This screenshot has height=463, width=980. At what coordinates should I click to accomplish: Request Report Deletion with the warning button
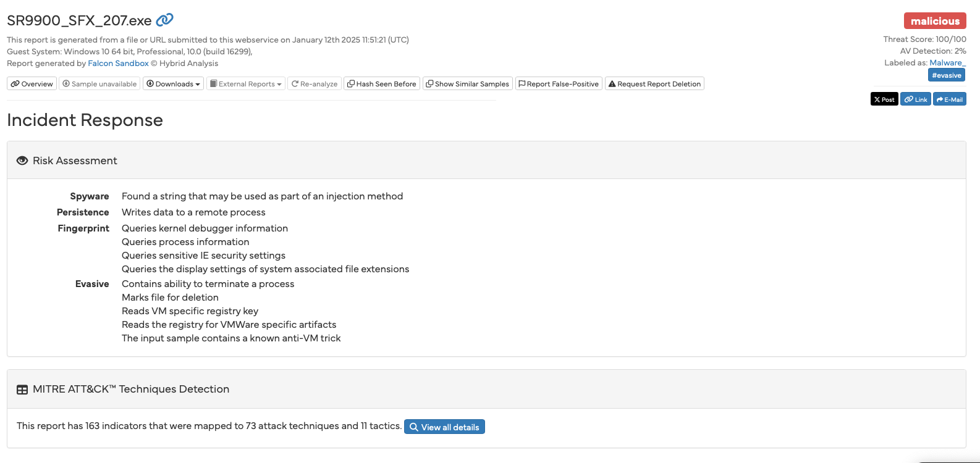coord(654,84)
